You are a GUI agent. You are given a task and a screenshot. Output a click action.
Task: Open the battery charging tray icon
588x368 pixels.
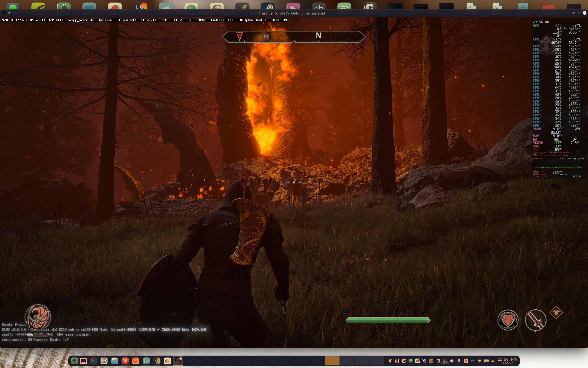[x=486, y=361]
